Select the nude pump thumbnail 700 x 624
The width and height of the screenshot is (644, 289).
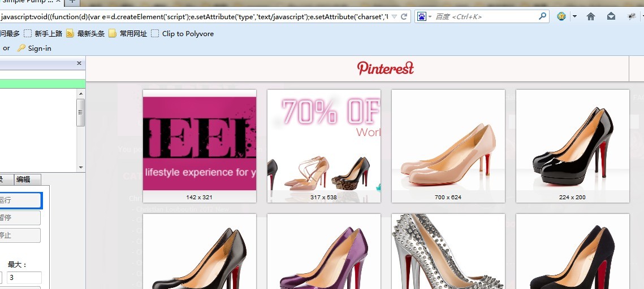448,146
